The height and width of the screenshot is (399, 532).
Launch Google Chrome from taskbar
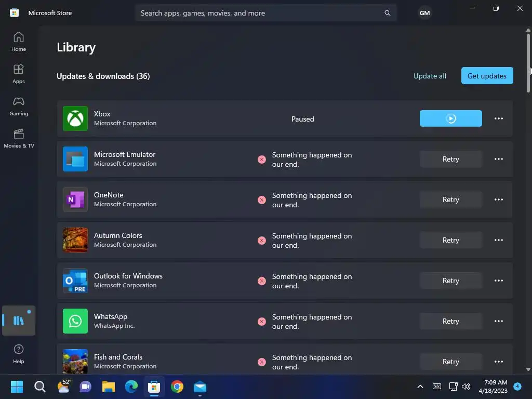click(177, 387)
